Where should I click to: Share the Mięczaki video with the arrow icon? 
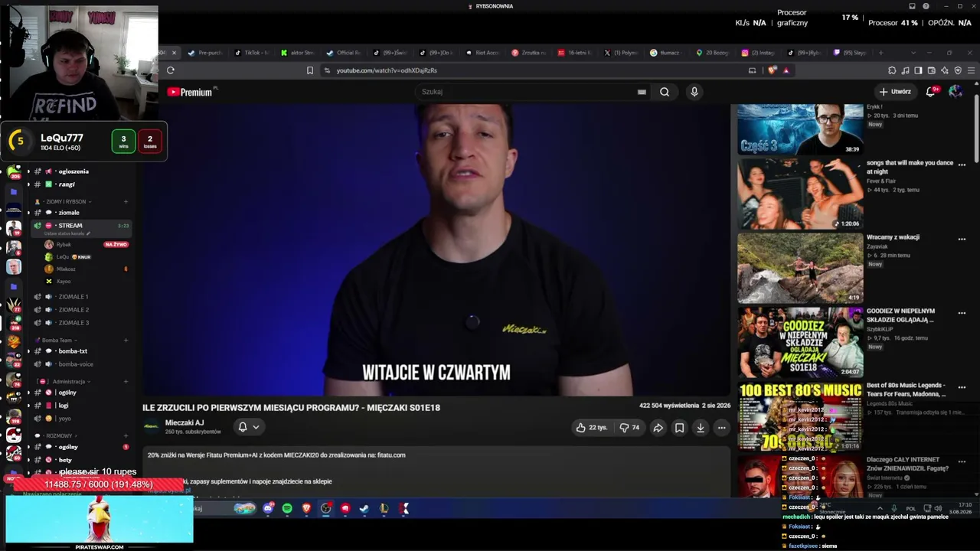tap(658, 428)
